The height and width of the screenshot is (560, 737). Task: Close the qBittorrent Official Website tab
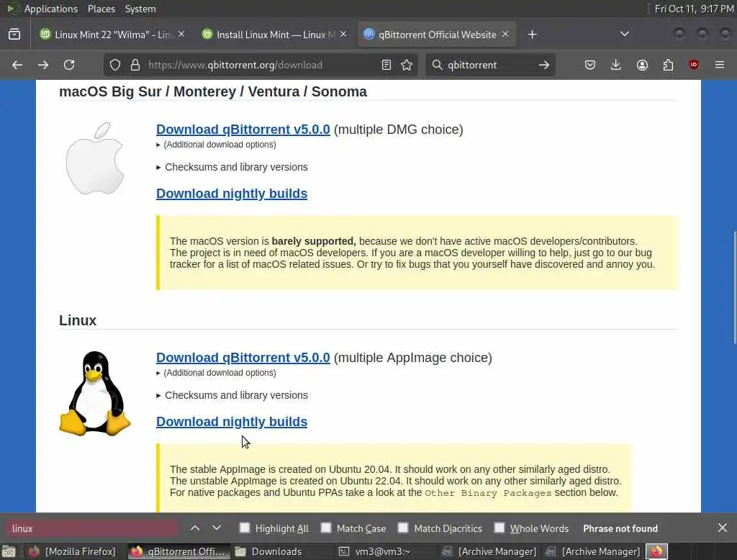[505, 35]
